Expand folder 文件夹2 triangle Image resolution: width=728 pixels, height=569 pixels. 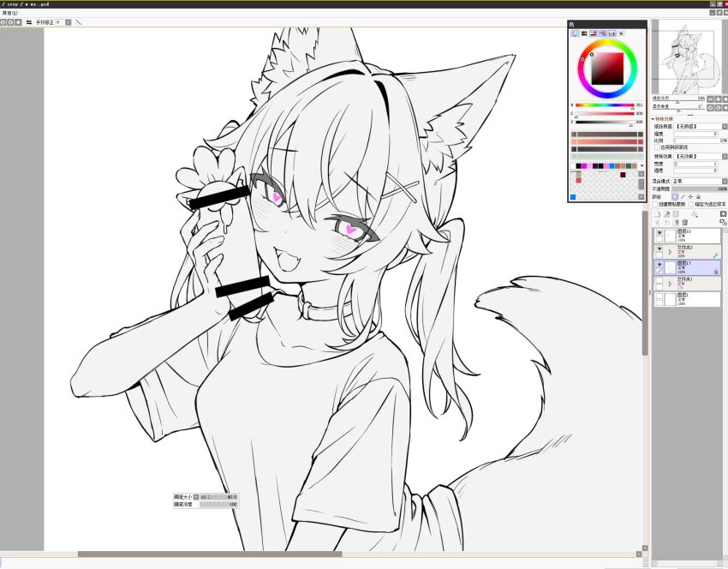(x=670, y=252)
